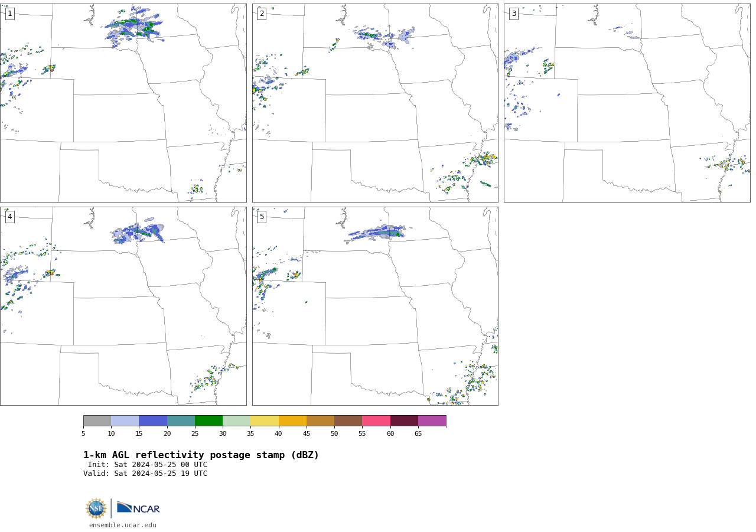Open ensemble member 1 reflectivity map
Viewport: 756px width, 532px height.
(x=123, y=103)
